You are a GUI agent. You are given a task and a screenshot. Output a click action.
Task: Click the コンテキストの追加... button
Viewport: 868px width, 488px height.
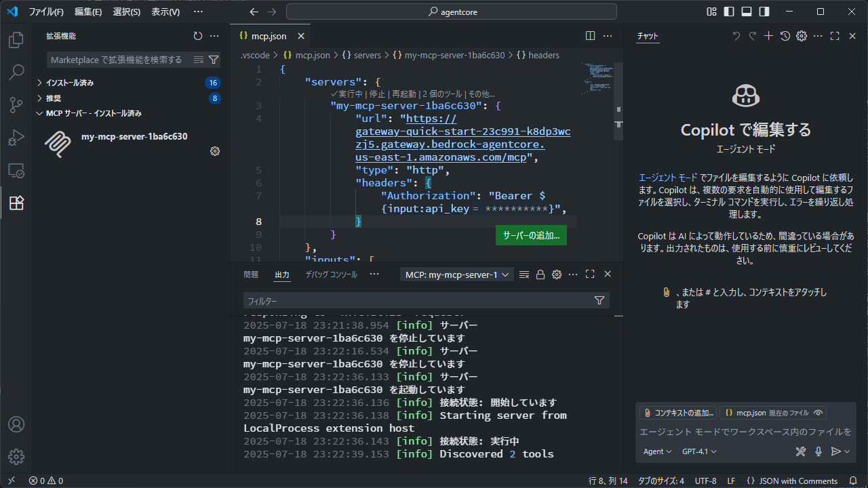[x=678, y=413]
